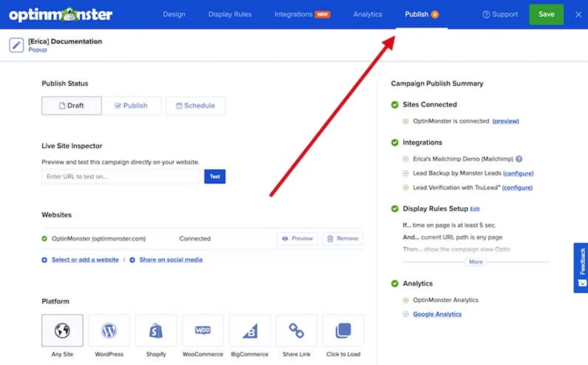Select the Any Site platform globe
588x365 pixels.
point(62,331)
